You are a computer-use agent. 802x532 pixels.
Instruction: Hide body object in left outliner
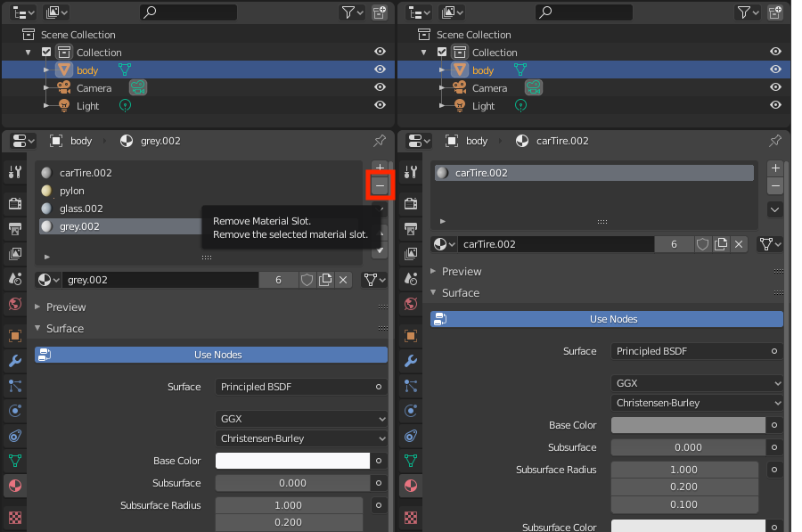tap(381, 70)
